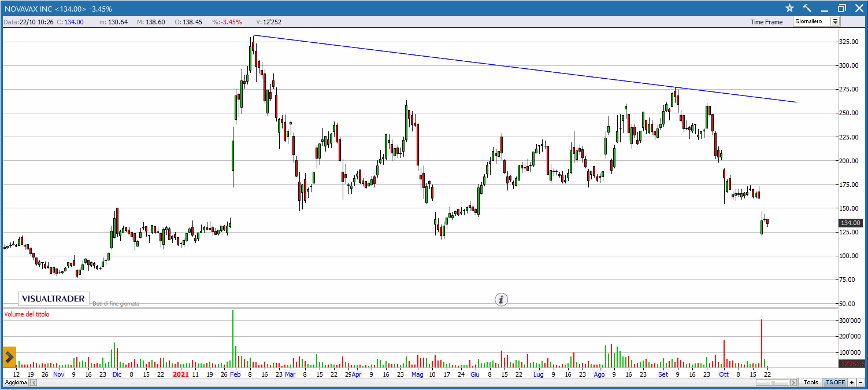Click the Feb month axis label

235,374
